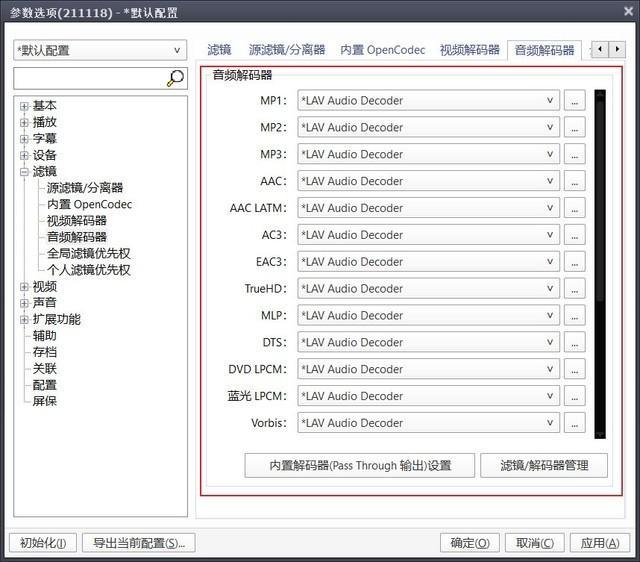The height and width of the screenshot is (562, 640).
Task: Open the Vorbis decoder dropdown
Action: (429, 423)
